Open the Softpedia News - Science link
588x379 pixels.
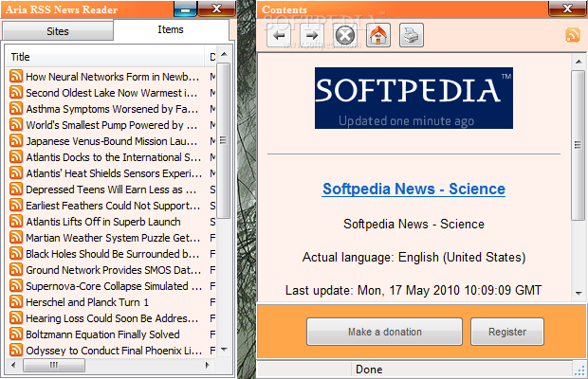[x=413, y=189]
